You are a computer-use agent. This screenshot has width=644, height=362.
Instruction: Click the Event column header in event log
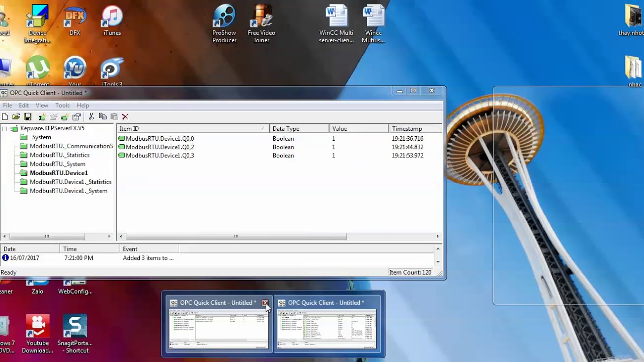[149, 249]
